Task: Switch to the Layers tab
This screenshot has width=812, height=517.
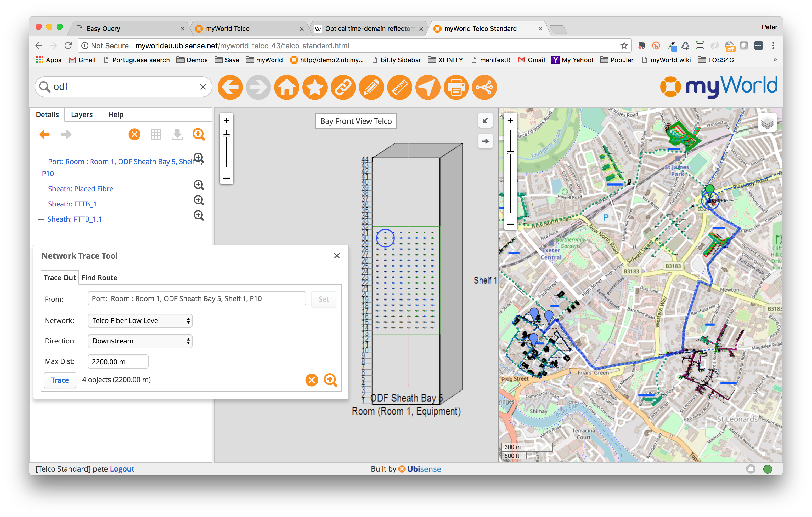Action: pyautogui.click(x=82, y=114)
